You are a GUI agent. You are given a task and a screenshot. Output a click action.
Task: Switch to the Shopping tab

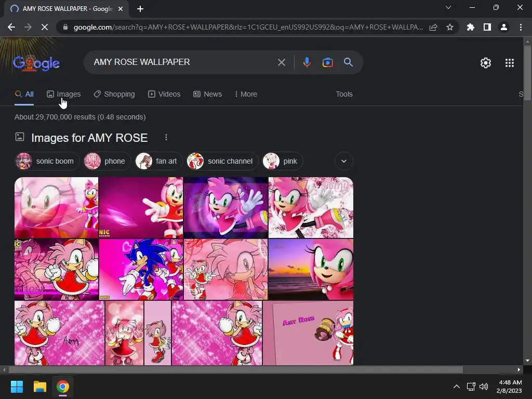(114, 95)
